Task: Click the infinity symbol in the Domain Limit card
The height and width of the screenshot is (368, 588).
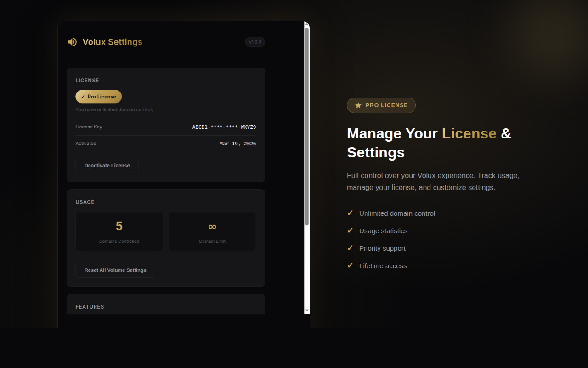Action: (x=212, y=226)
